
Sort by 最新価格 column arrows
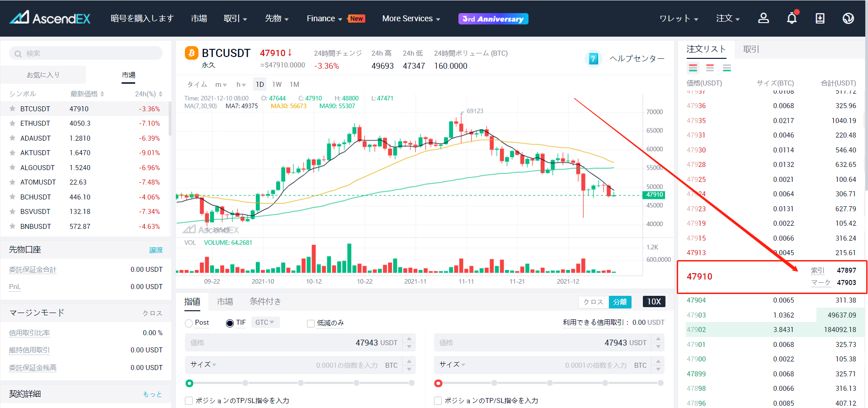click(x=102, y=94)
